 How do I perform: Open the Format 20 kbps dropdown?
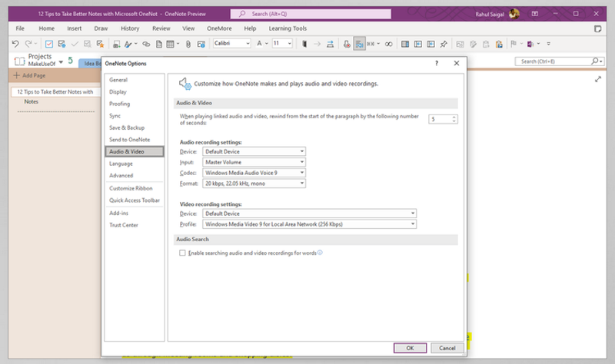[254, 184]
